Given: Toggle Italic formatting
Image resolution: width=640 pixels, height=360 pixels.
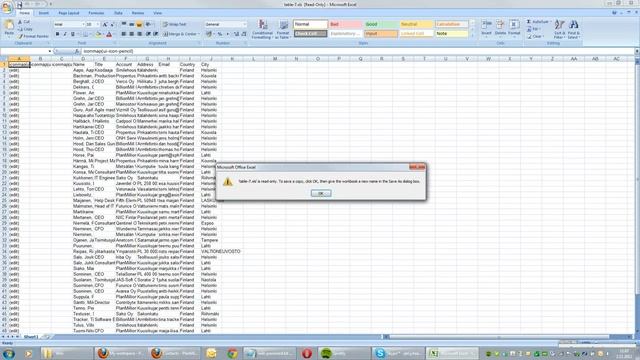Looking at the screenshot, I should click(64, 34).
